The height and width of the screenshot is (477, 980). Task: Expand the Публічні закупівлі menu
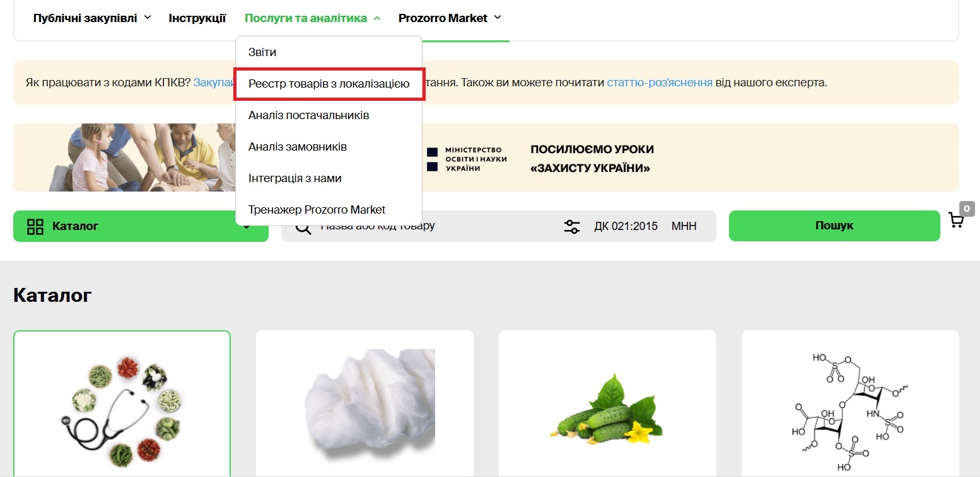tap(92, 18)
